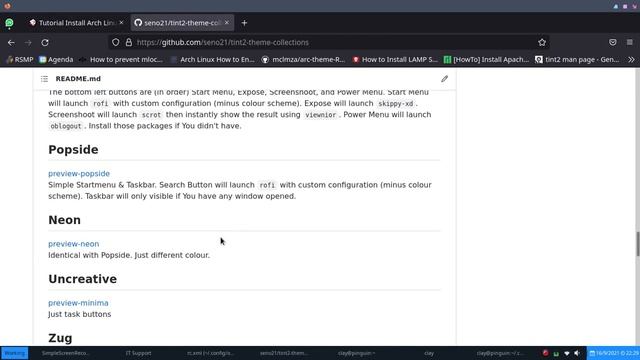Select the Working workspace button in taskbar
640x360 pixels.
click(x=15, y=353)
